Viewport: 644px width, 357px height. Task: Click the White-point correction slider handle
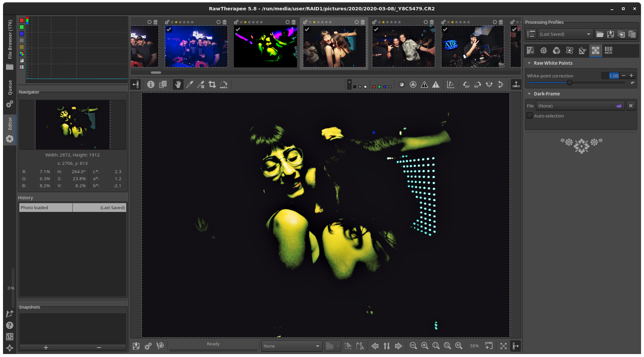[x=570, y=82]
